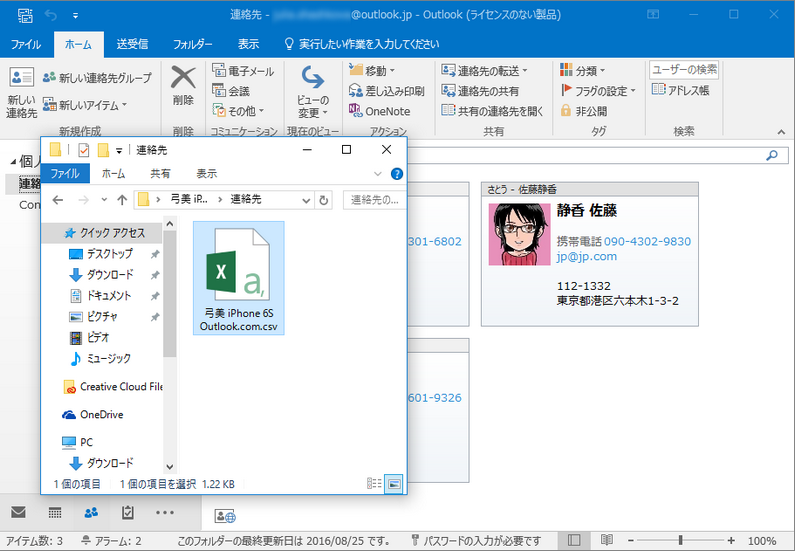Click 佐藤静香's mobile phone number
This screenshot has height=551, width=795.
pos(647,241)
